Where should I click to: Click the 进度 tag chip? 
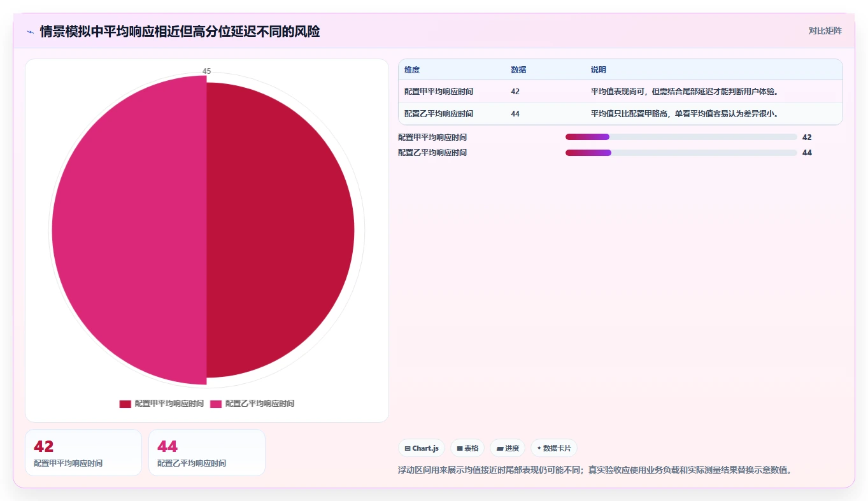point(508,448)
